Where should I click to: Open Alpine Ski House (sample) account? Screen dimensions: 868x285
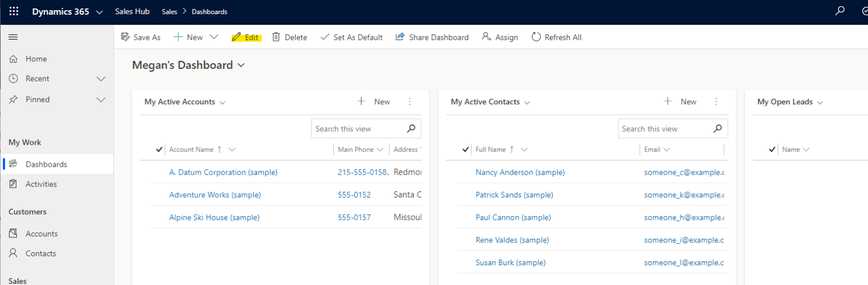pyautogui.click(x=214, y=218)
